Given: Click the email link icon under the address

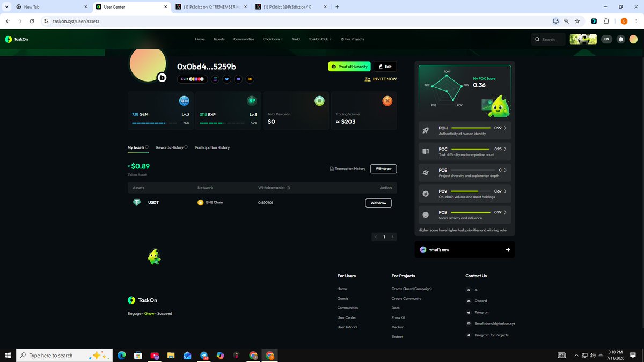Looking at the screenshot, I should 250,79.
